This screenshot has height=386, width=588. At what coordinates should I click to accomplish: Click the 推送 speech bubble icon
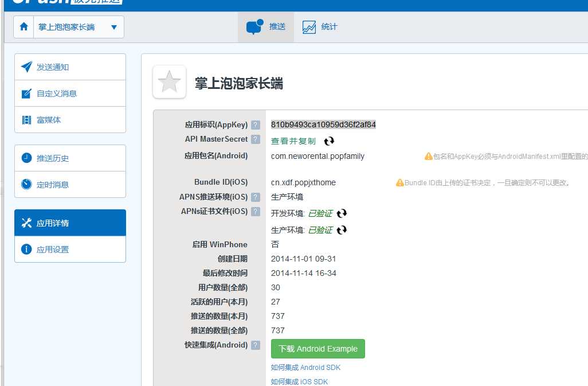254,26
